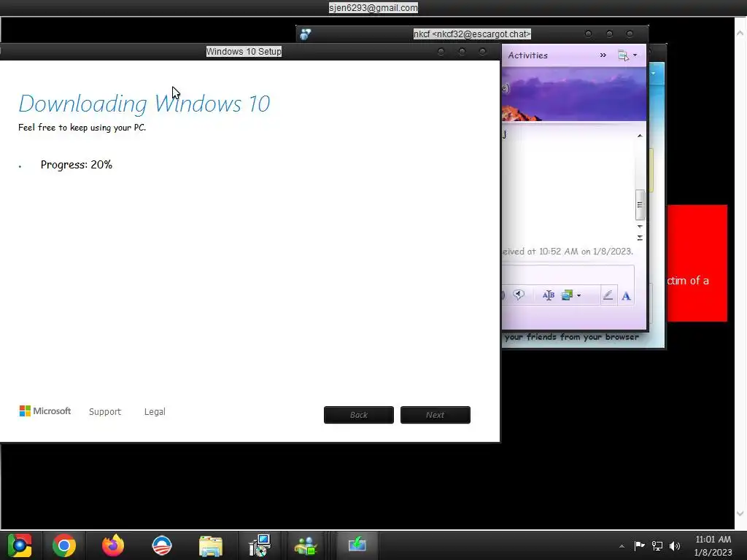Click the chat message input field
Image resolution: width=747 pixels, height=560 pixels.
point(568,275)
